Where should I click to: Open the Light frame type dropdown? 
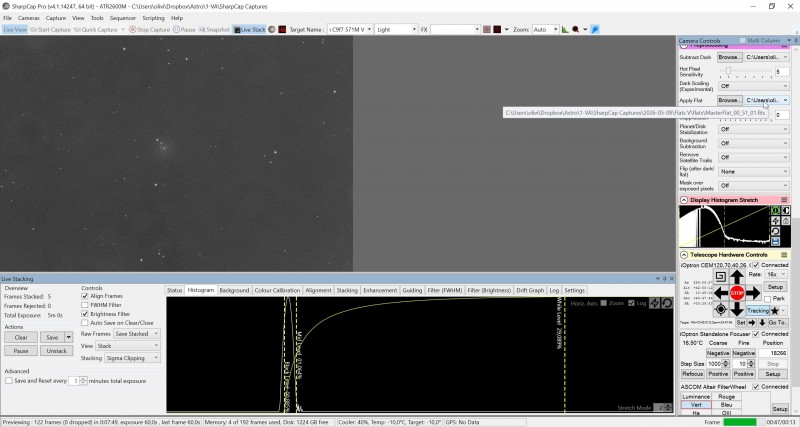[396, 30]
